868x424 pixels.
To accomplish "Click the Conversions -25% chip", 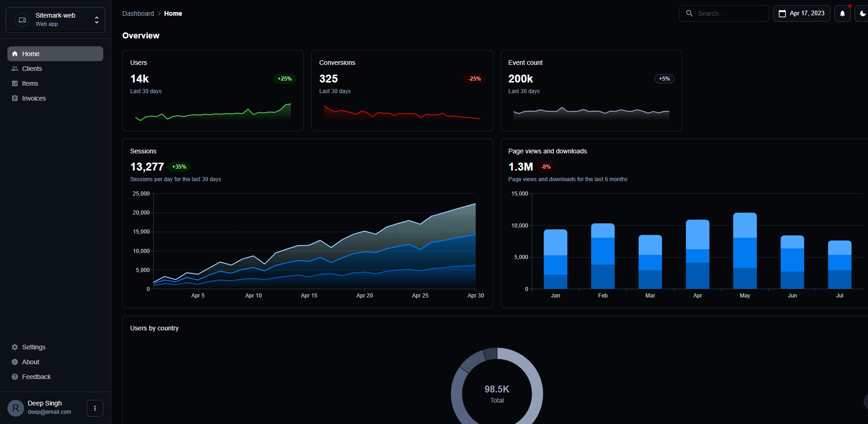I will pyautogui.click(x=474, y=79).
